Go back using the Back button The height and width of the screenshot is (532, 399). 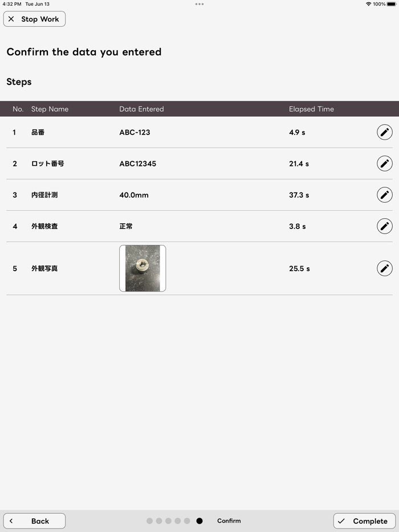click(x=34, y=521)
